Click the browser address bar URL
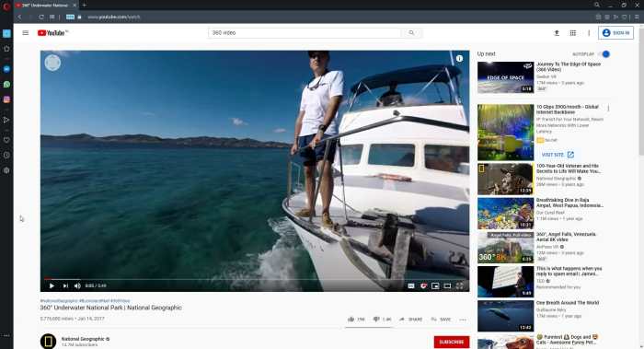The image size is (644, 349). (114, 17)
